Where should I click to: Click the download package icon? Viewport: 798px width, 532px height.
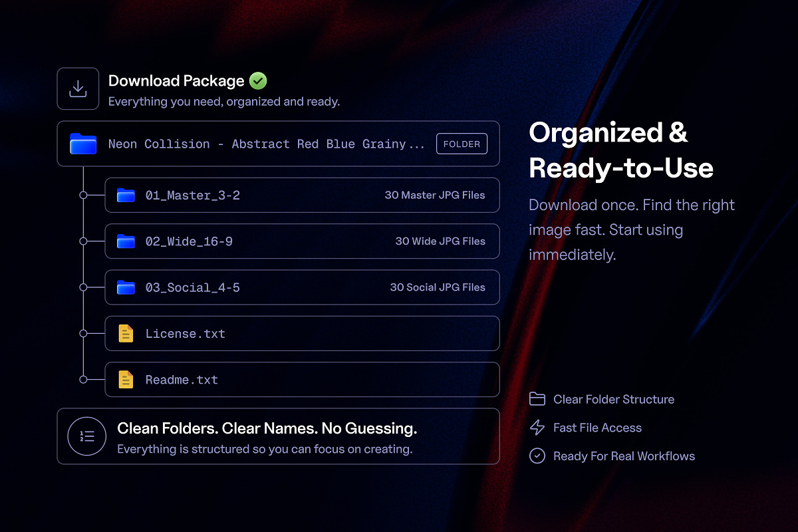pos(78,88)
